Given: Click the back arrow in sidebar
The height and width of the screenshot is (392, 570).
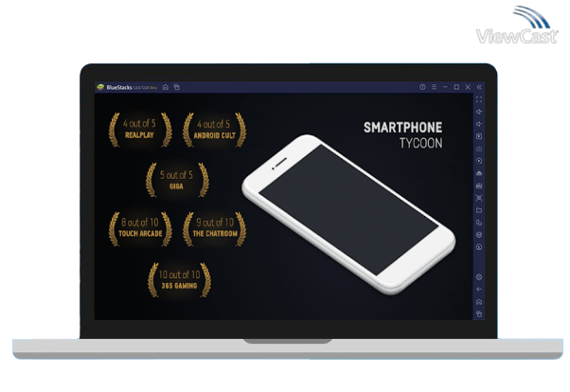Looking at the screenshot, I should (x=479, y=290).
